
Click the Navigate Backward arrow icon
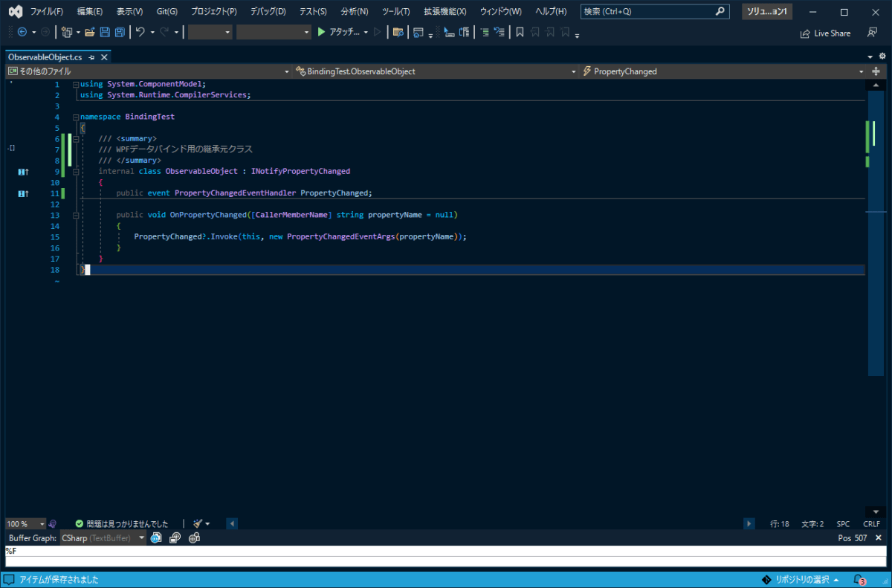22,32
